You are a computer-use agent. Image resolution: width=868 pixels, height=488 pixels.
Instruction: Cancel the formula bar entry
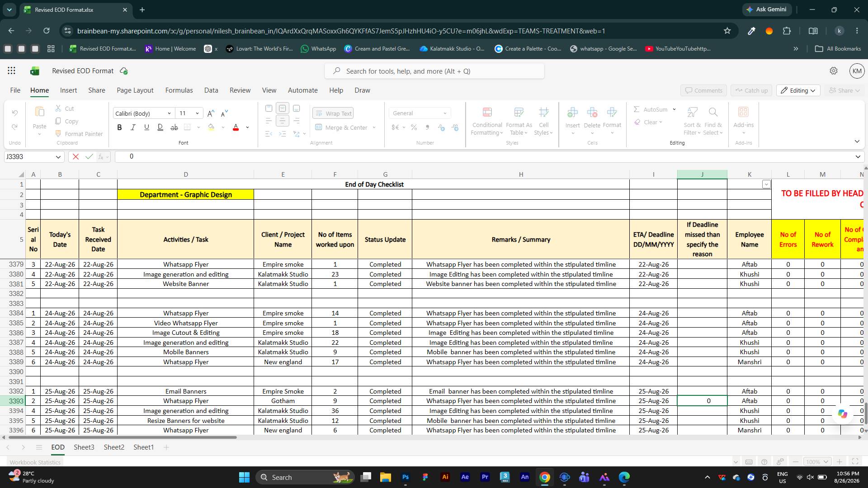coord(75,156)
